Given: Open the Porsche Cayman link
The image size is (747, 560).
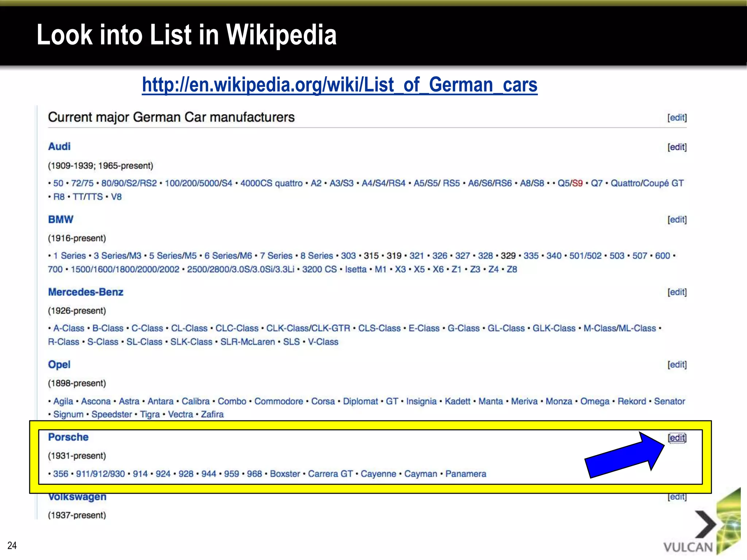Looking at the screenshot, I should [x=421, y=474].
